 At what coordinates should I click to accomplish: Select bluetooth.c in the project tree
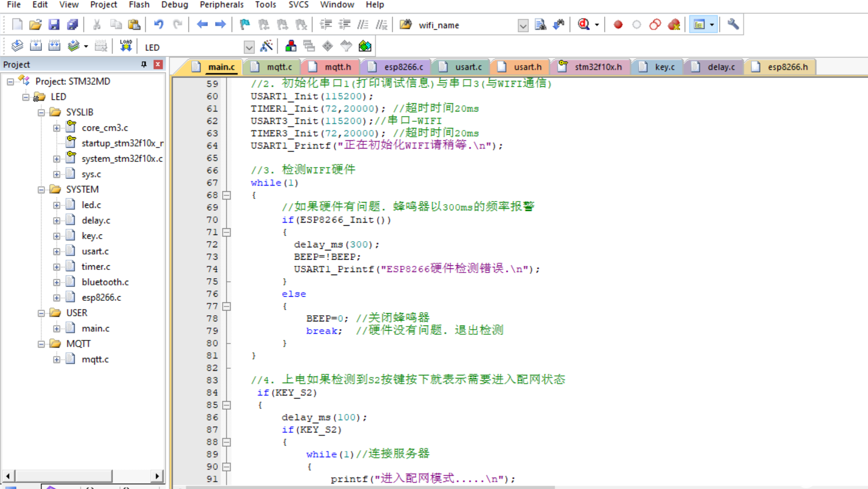(105, 282)
